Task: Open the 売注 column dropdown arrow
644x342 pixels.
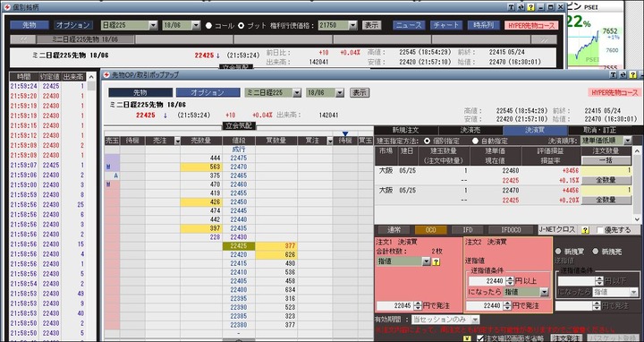Action: [x=177, y=141]
